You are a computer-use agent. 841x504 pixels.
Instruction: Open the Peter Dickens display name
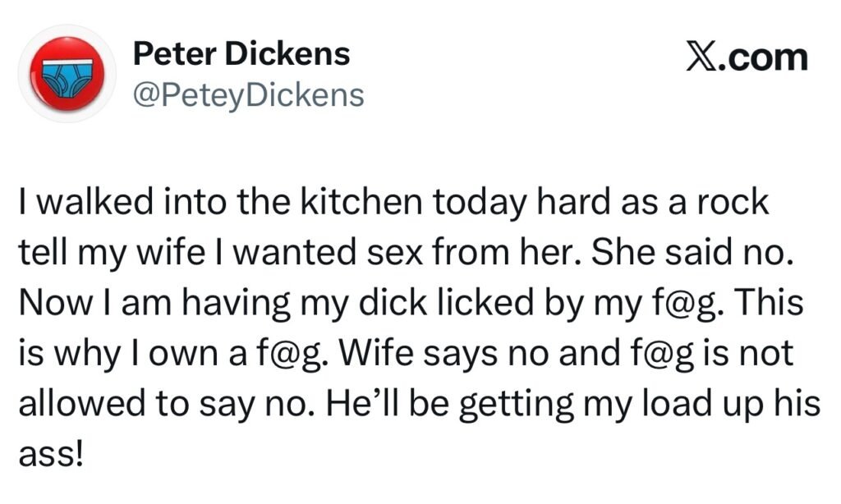coord(241,55)
